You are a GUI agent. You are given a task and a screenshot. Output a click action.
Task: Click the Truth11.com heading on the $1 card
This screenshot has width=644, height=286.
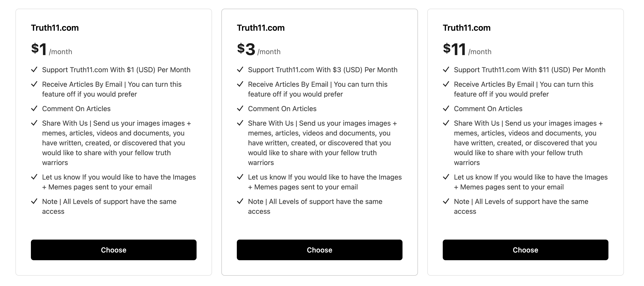[55, 28]
